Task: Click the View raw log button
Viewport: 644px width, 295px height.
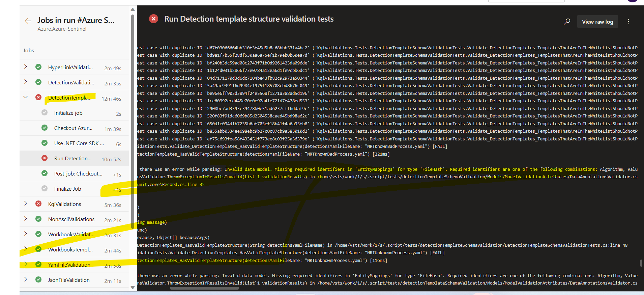Action: (597, 22)
